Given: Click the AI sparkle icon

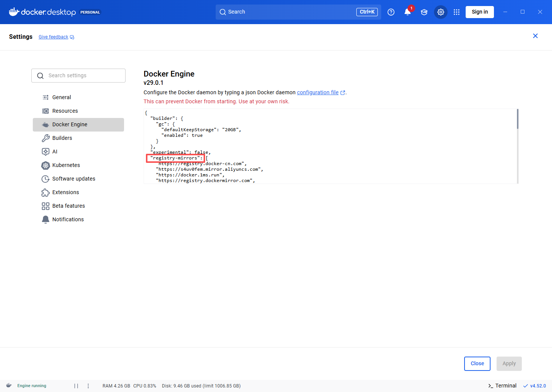Looking at the screenshot, I should point(46,152).
